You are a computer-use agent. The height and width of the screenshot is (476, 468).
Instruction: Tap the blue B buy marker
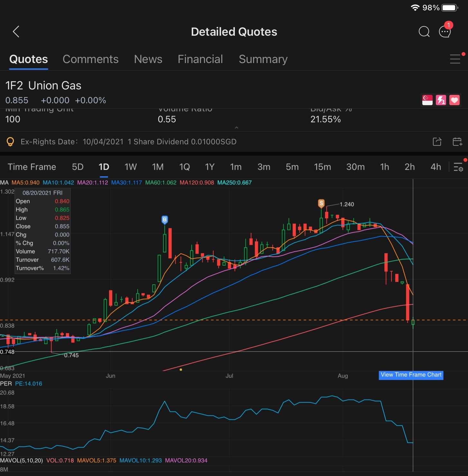click(165, 220)
